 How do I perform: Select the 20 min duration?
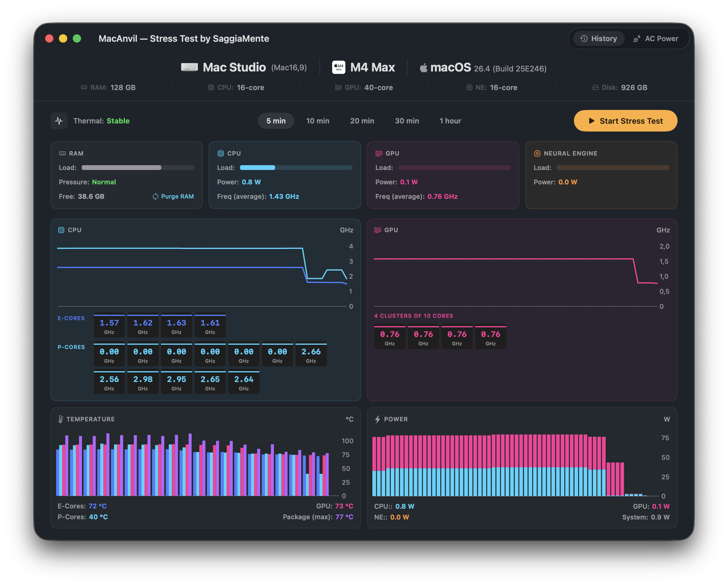point(362,121)
